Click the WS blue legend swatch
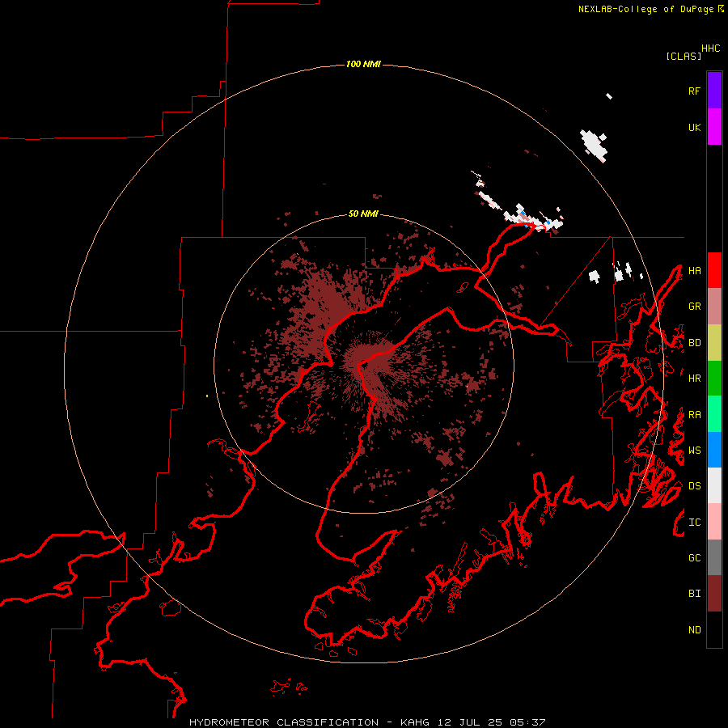The height and width of the screenshot is (728, 728). click(714, 450)
